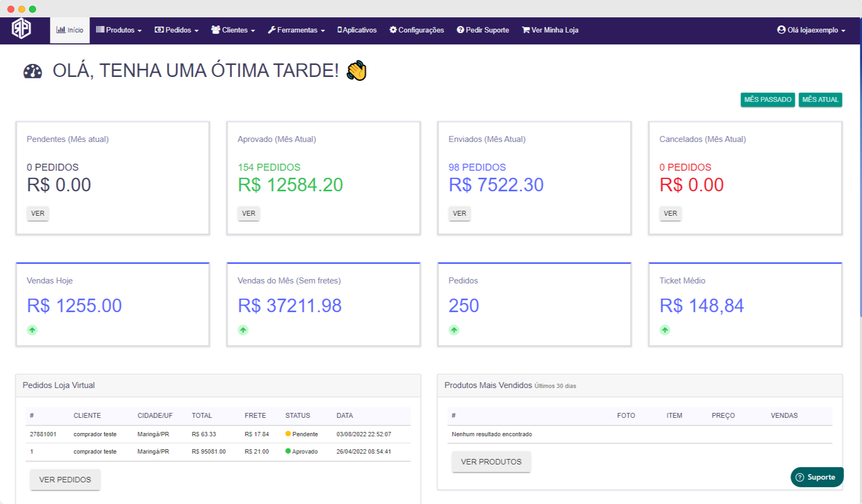Open the Suporte chat widget
Viewport: 862px width, 504px height.
[817, 477]
